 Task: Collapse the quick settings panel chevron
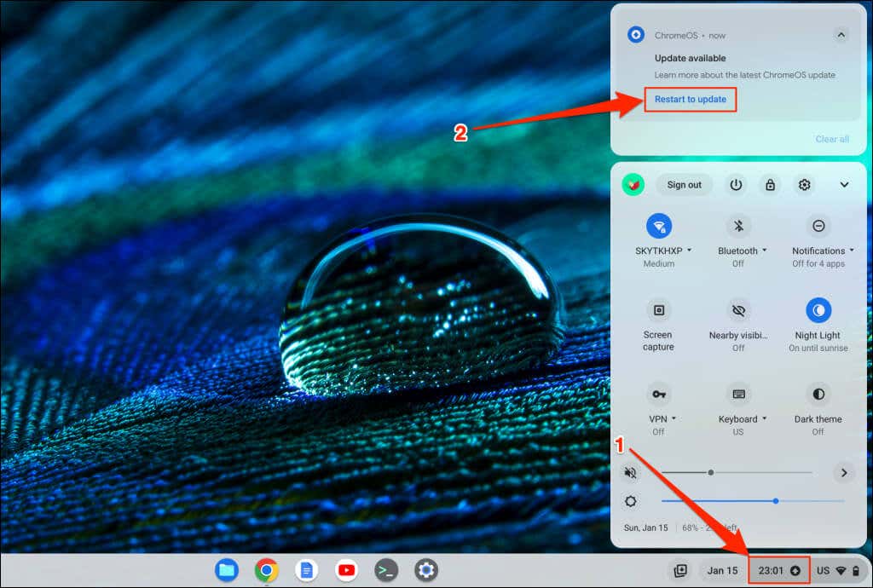point(844,185)
